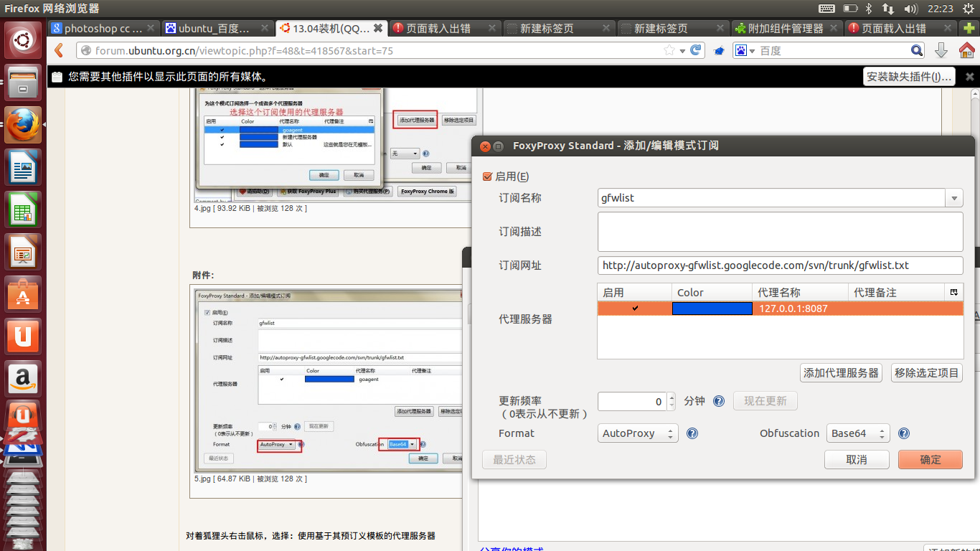Open the Firefox downloads arrow

(941, 51)
